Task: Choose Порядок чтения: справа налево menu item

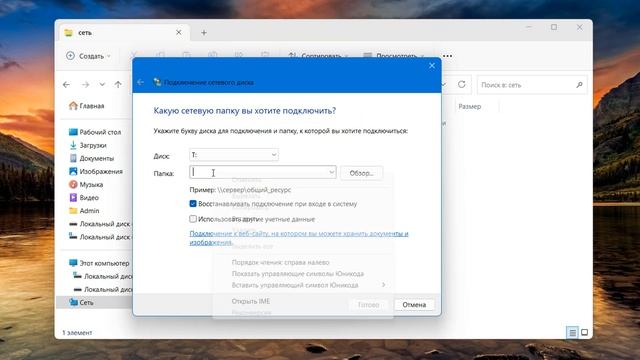Action: (x=280, y=262)
